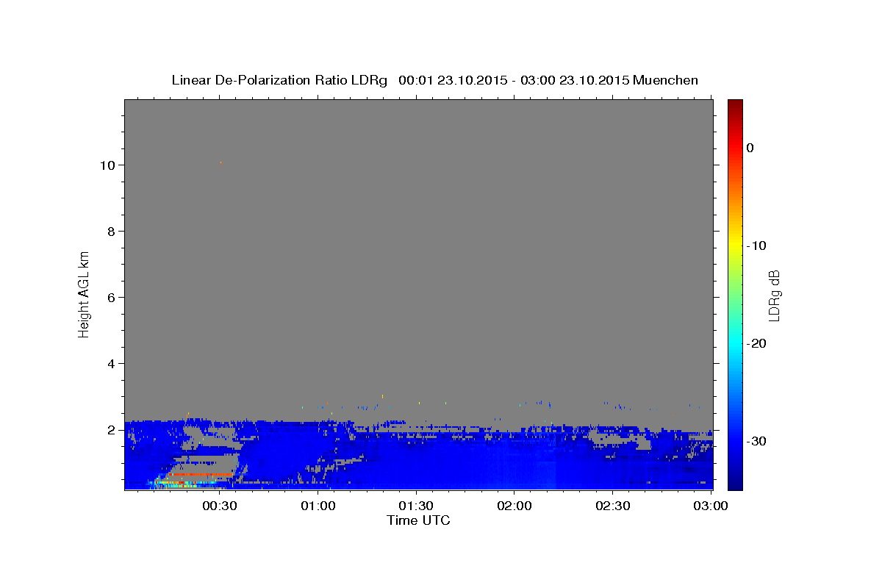Click the colorbar value -30
882x588 pixels.
point(756,441)
